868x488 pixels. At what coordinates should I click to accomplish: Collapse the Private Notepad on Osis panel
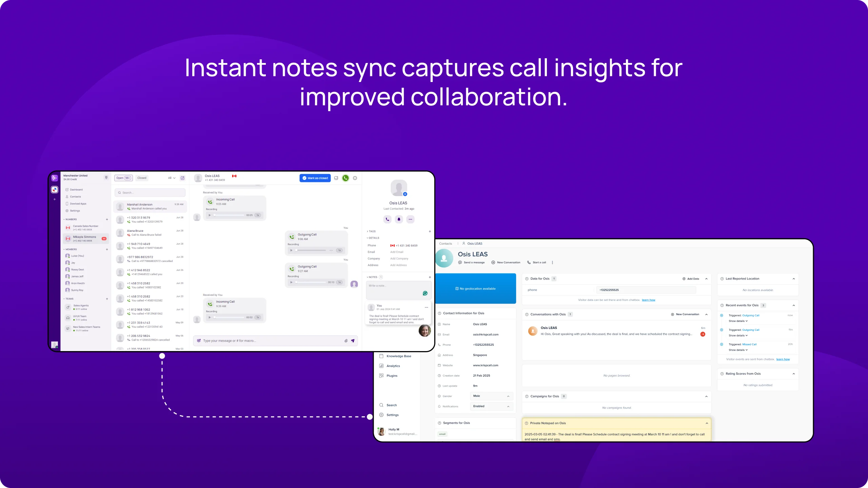[x=707, y=423]
